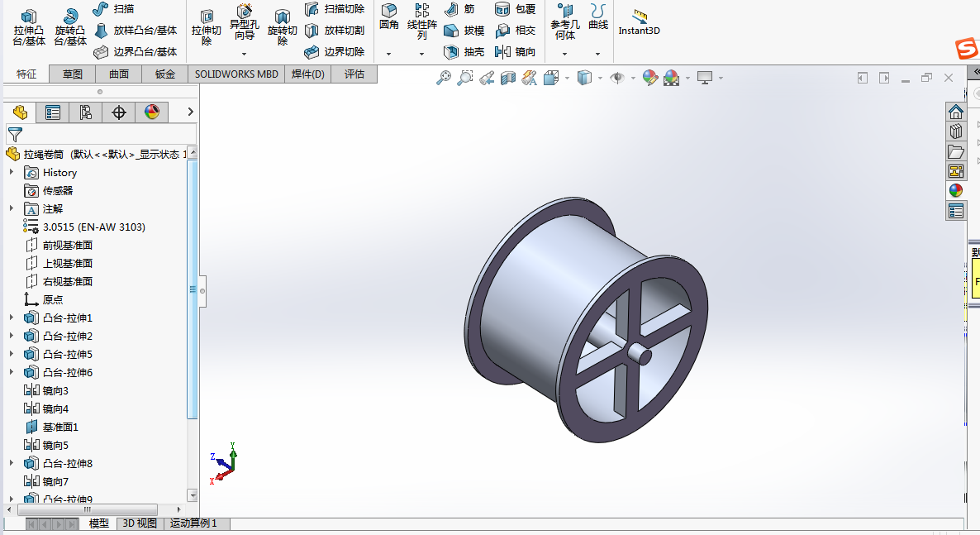This screenshot has height=535, width=980.
Task: Choose the 抽壳 shell tool
Action: tap(464, 52)
